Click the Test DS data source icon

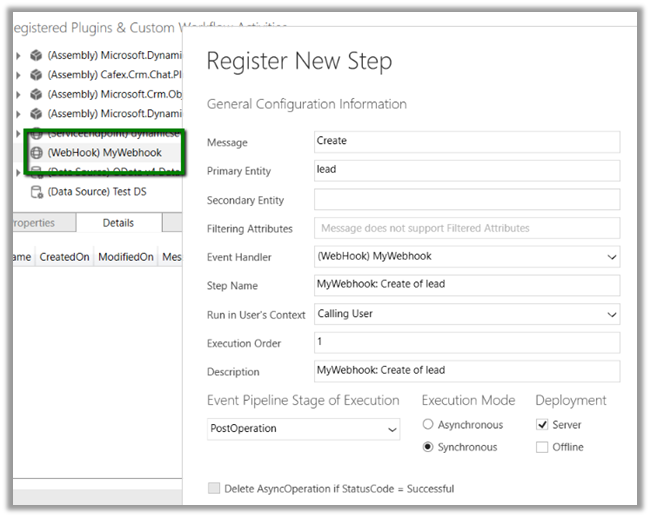point(36,192)
